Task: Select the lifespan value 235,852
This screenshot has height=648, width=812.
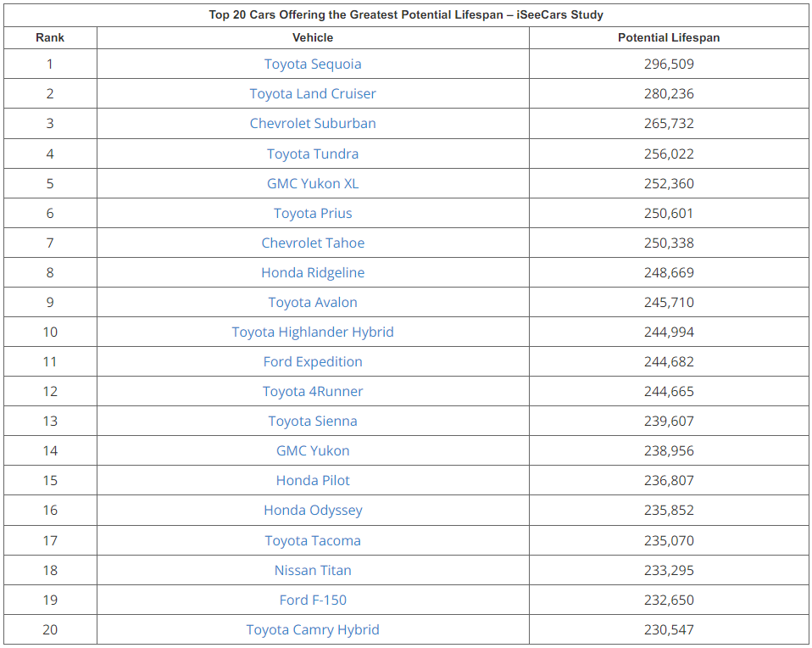Action: (x=669, y=510)
